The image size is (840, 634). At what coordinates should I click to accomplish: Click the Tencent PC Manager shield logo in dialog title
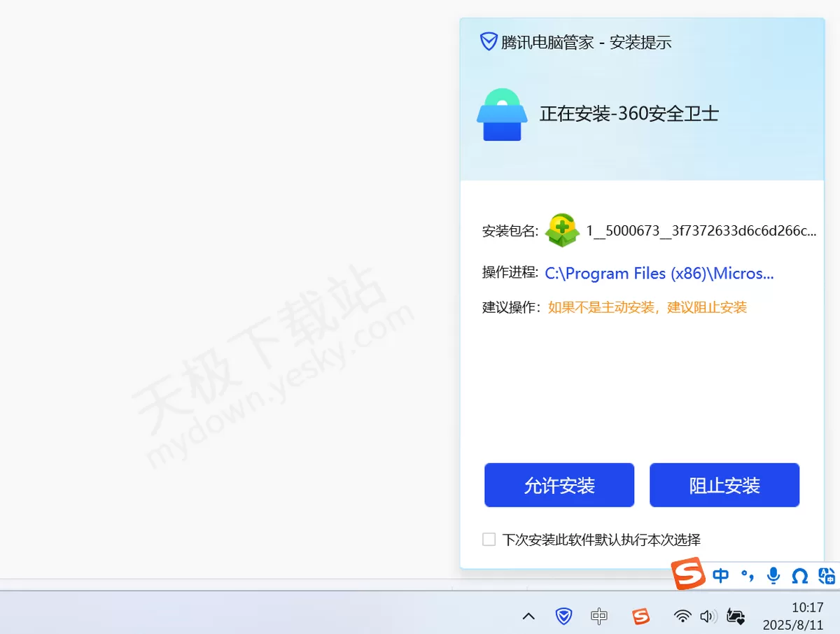click(x=489, y=42)
